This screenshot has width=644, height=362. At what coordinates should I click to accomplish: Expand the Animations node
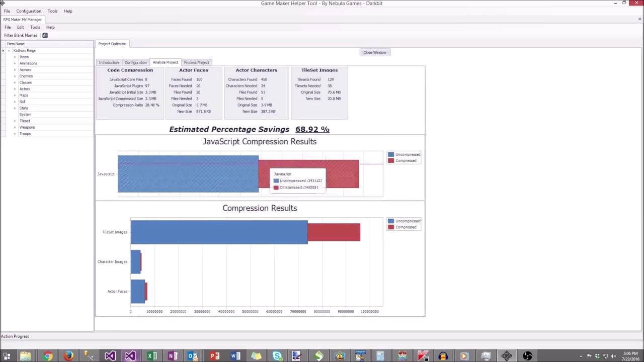[x=15, y=63]
